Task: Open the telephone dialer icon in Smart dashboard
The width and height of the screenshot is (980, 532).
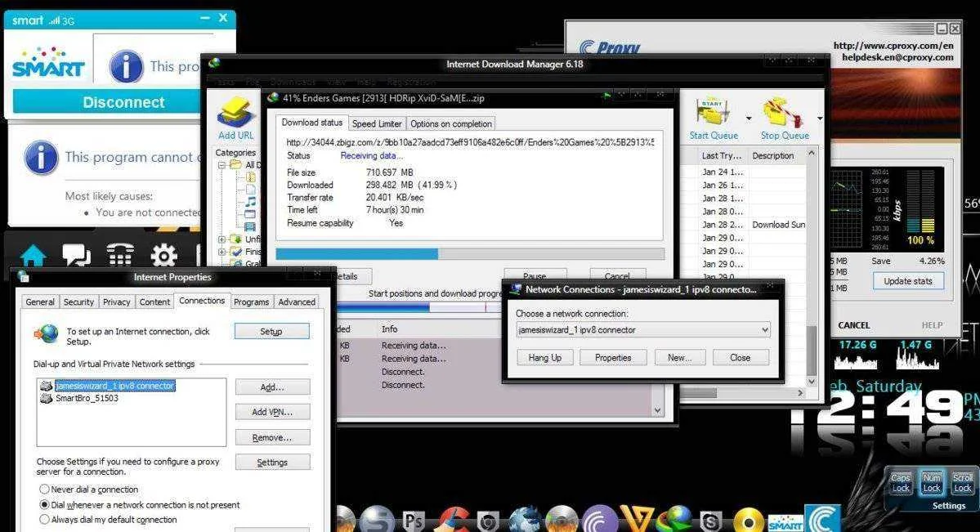Action: 120,255
